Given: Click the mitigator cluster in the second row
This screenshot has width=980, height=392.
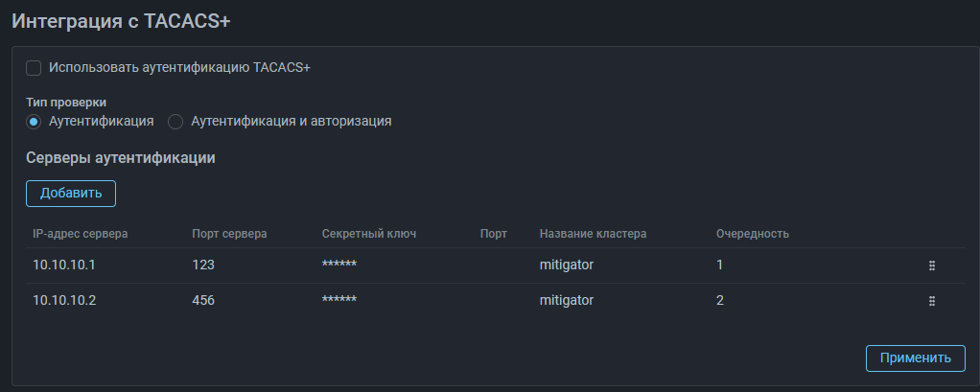Looking at the screenshot, I should [x=567, y=300].
